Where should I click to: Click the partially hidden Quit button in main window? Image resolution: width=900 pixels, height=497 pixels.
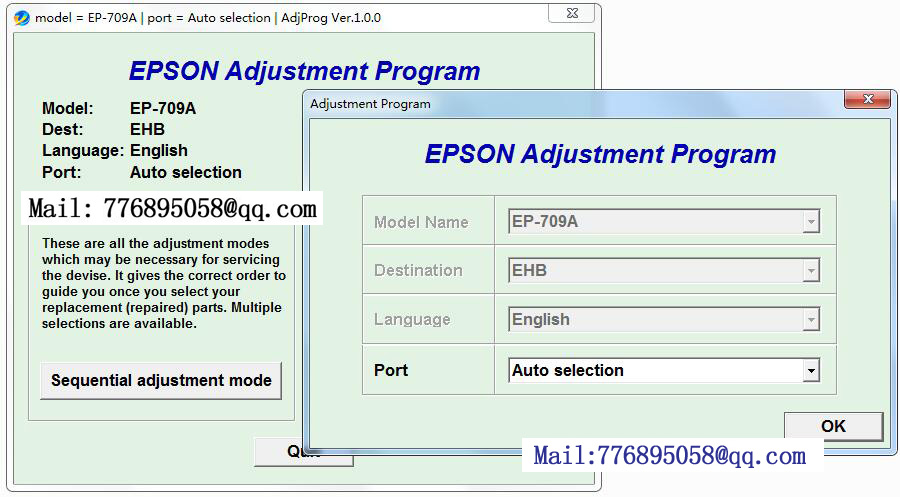(x=279, y=452)
